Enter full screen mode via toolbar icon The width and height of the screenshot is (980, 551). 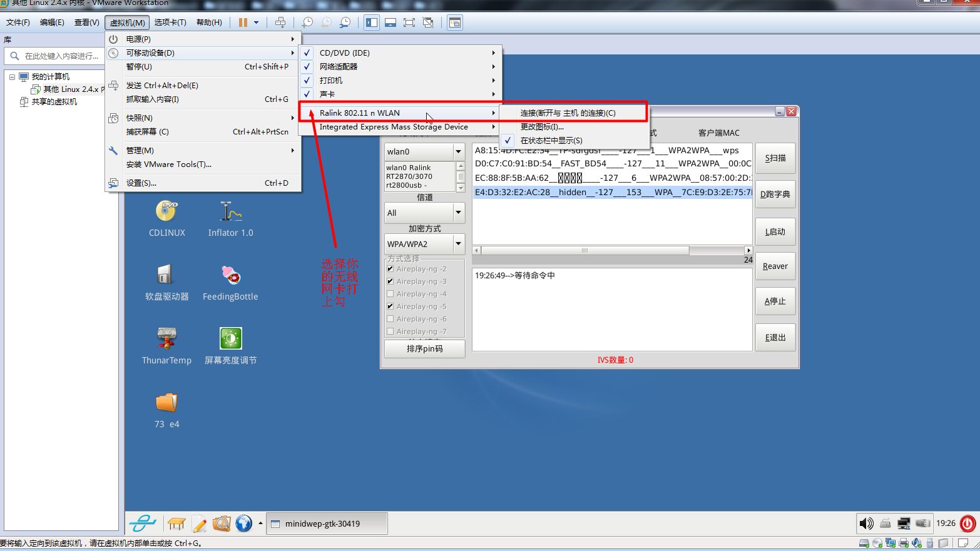click(x=409, y=22)
